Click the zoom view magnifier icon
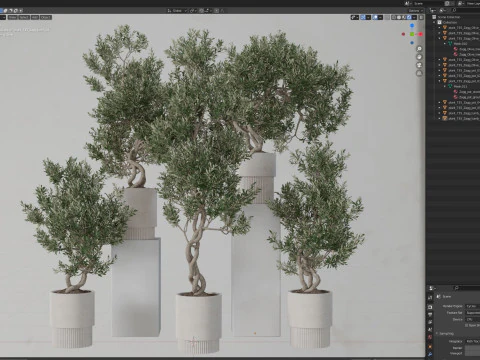Screen dimensions: 480x360 [x=419, y=49]
